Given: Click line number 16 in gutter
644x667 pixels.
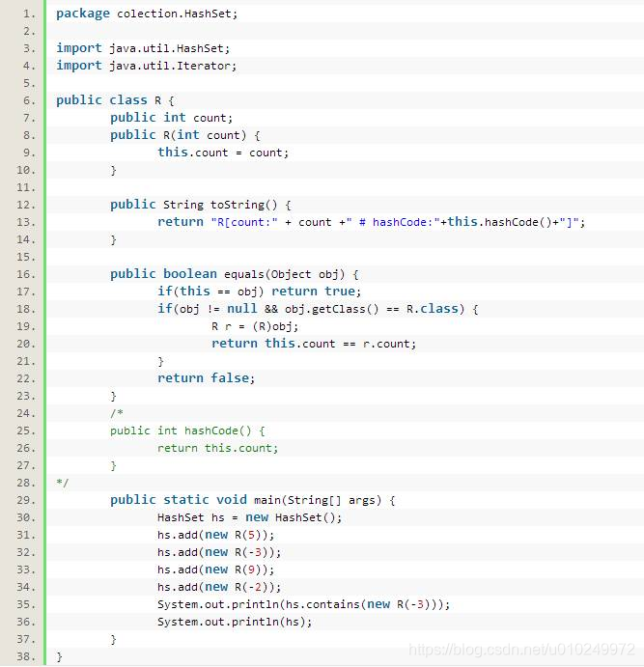Looking at the screenshot, I should pyautogui.click(x=26, y=274).
